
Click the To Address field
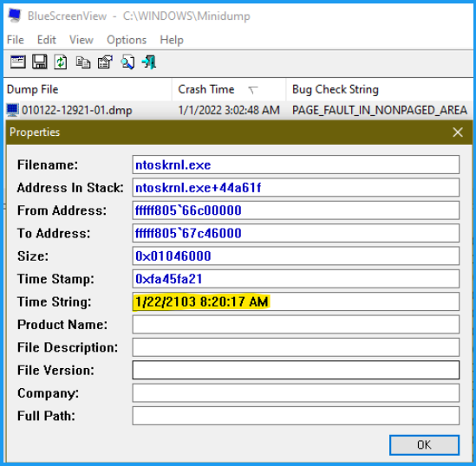point(296,233)
